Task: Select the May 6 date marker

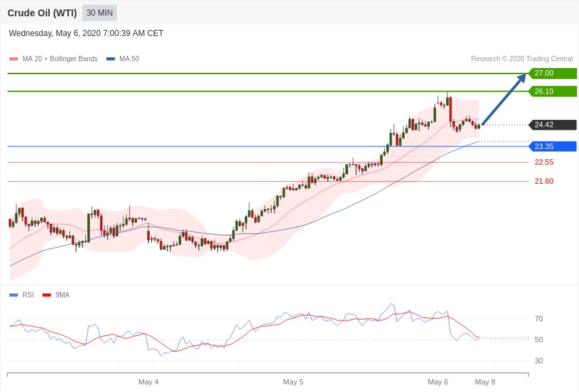Action: (x=438, y=382)
